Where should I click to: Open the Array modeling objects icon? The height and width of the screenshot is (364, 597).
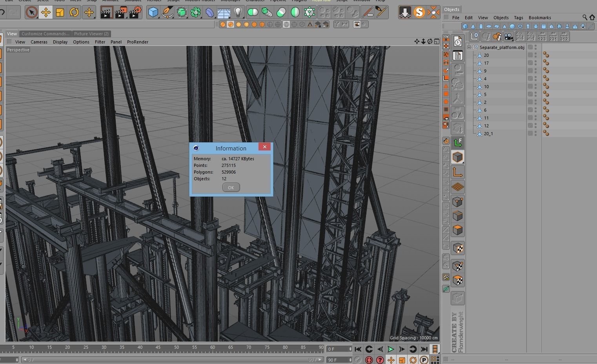[x=196, y=12]
